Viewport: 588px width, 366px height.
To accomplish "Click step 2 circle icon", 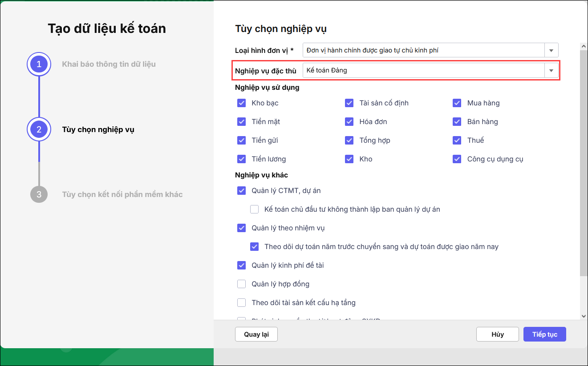I will tap(39, 129).
